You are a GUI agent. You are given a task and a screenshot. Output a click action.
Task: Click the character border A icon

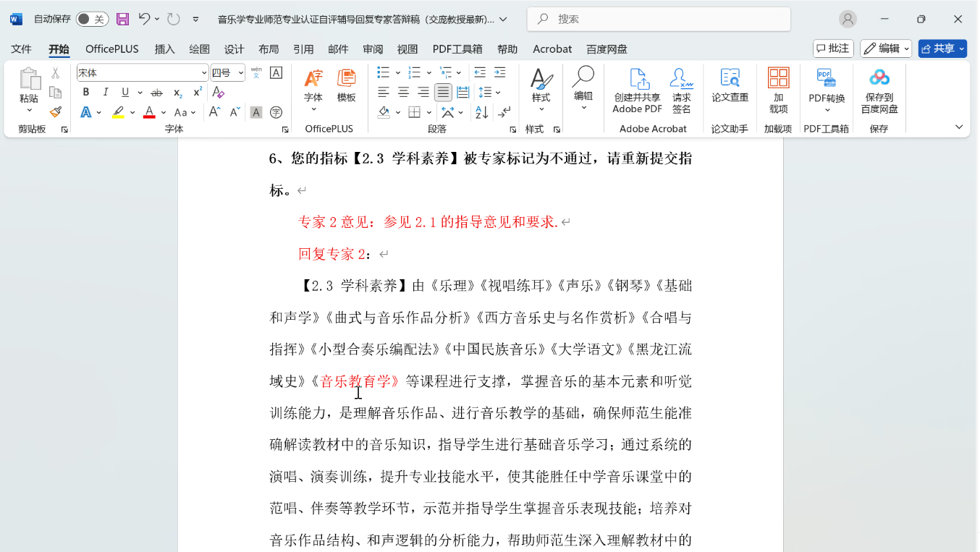click(276, 73)
